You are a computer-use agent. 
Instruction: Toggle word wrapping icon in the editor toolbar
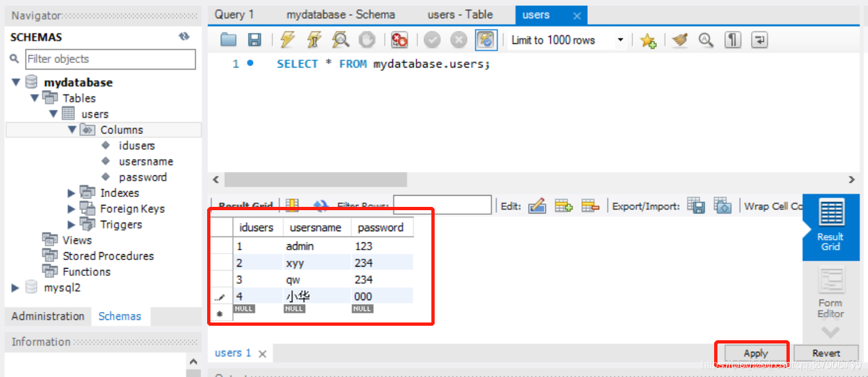tap(759, 40)
